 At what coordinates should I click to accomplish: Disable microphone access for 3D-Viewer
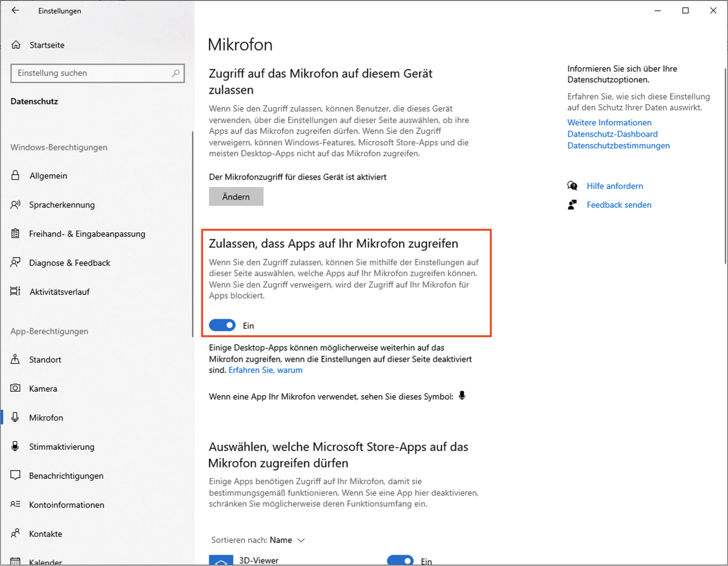(400, 561)
